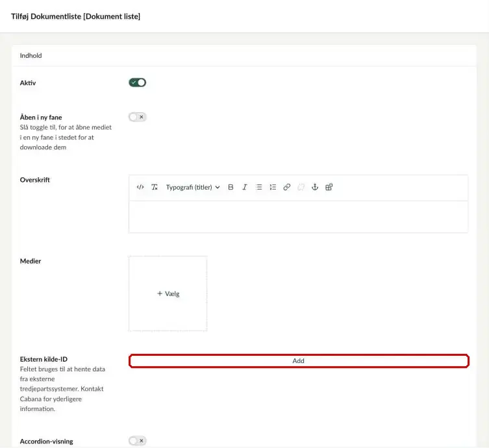Turn off the Aktiv toggle
Viewport: 489px width, 448px height.
tap(137, 82)
